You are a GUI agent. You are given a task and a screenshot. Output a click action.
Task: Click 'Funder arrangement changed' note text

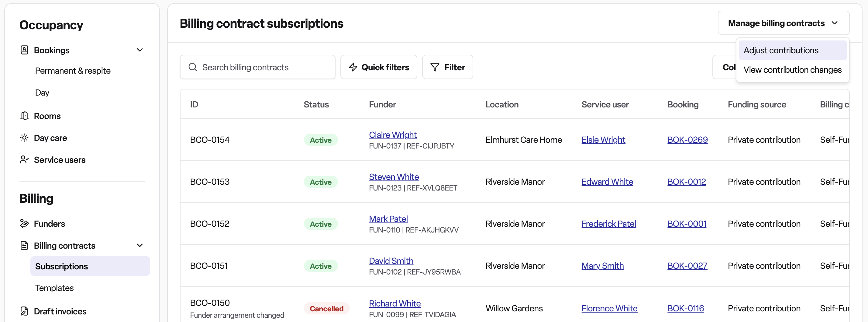[237, 315]
